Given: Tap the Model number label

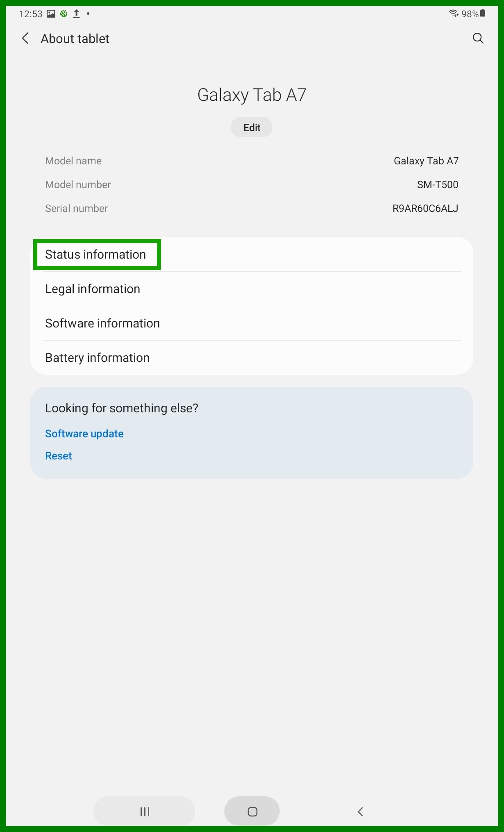Looking at the screenshot, I should pos(78,184).
